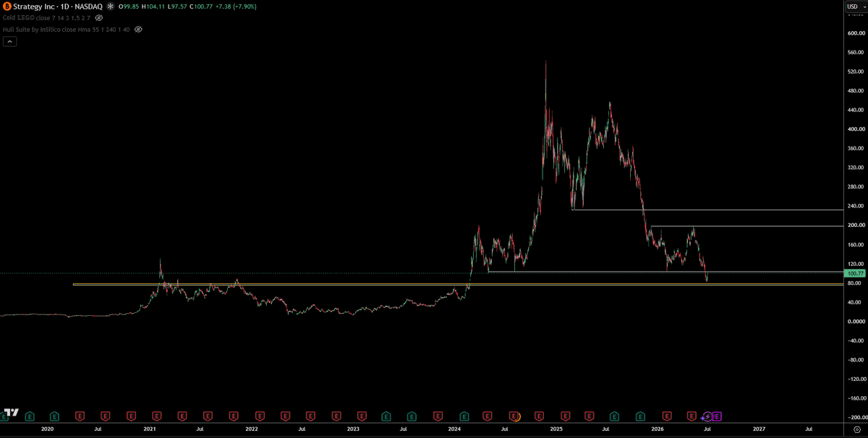Click the green 100.77 current price label
Image resolution: width=868 pixels, height=438 pixels.
pos(854,273)
